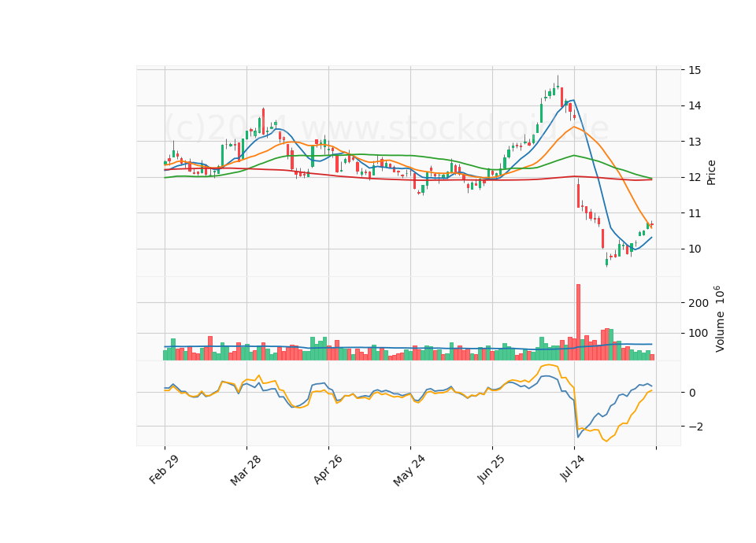Click the price axis value 10

click(695, 249)
